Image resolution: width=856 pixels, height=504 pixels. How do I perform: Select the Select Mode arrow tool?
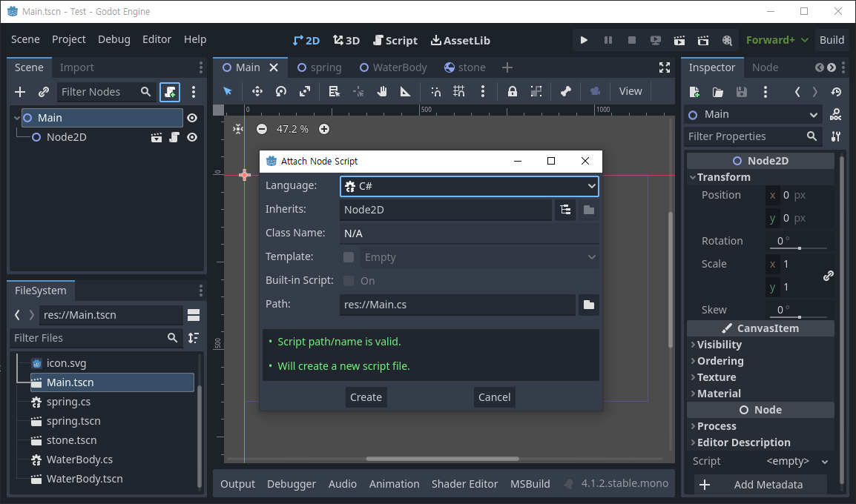(228, 91)
